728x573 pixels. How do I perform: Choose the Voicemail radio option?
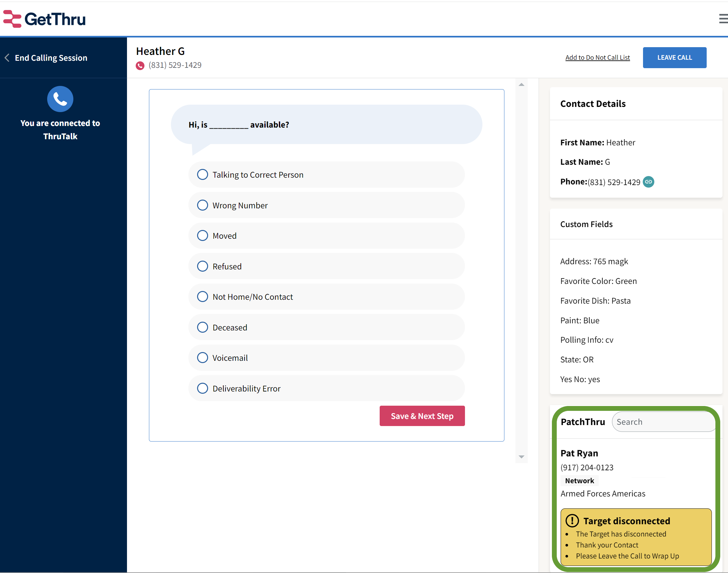point(202,358)
